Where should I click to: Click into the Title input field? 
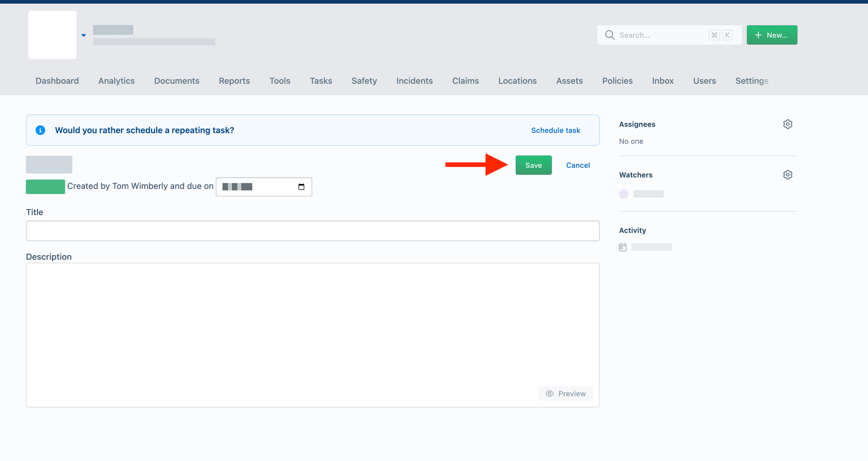click(312, 231)
